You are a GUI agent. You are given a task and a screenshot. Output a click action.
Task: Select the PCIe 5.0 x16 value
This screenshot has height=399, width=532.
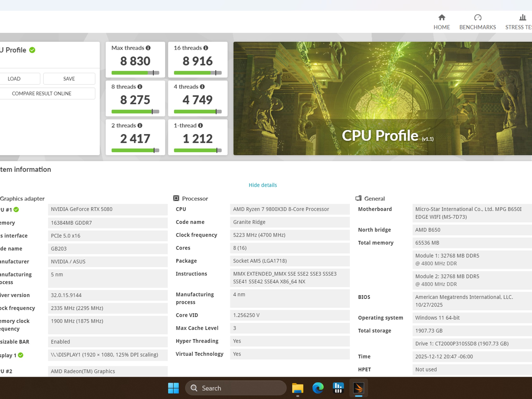point(108,236)
